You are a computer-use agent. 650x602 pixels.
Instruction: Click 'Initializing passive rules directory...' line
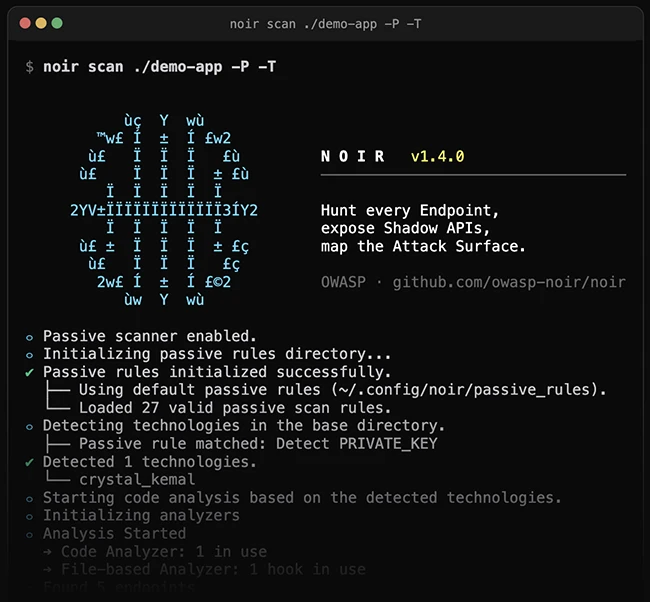click(x=217, y=354)
